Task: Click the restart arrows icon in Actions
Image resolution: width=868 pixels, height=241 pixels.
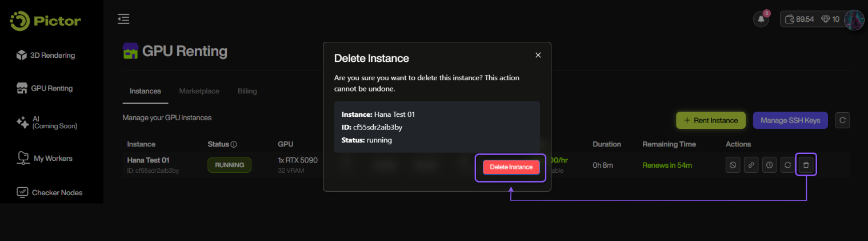Action: coord(787,165)
